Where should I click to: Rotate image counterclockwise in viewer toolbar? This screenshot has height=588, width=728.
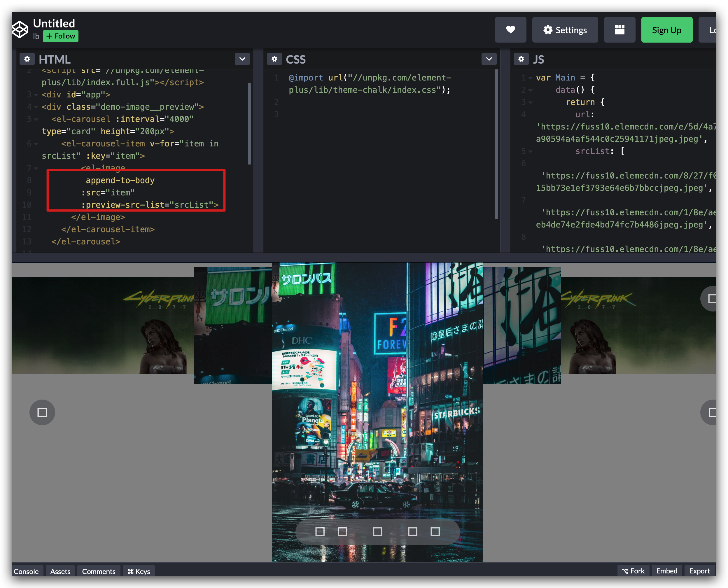coord(413,531)
